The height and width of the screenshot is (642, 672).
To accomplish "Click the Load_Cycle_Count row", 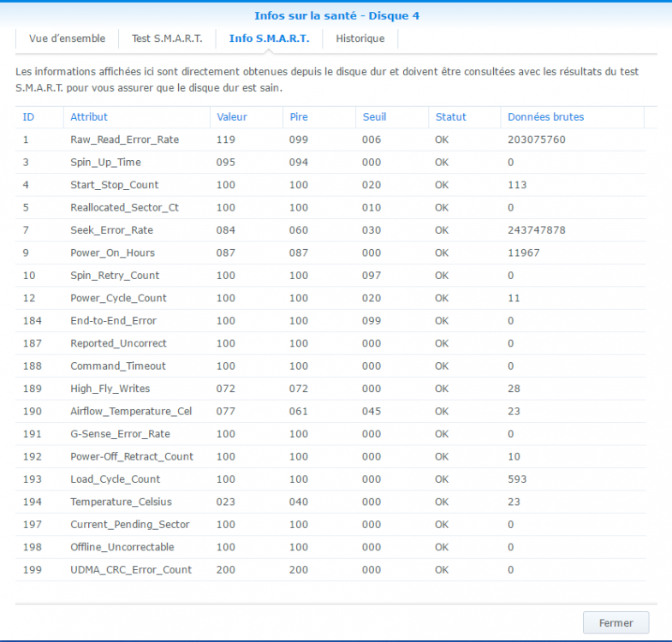I will (115, 479).
